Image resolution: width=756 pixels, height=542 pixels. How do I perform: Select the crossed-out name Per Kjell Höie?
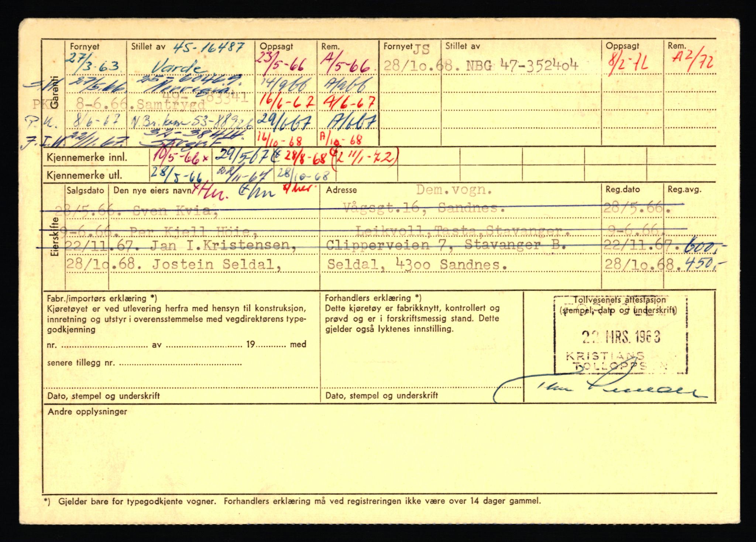click(193, 232)
